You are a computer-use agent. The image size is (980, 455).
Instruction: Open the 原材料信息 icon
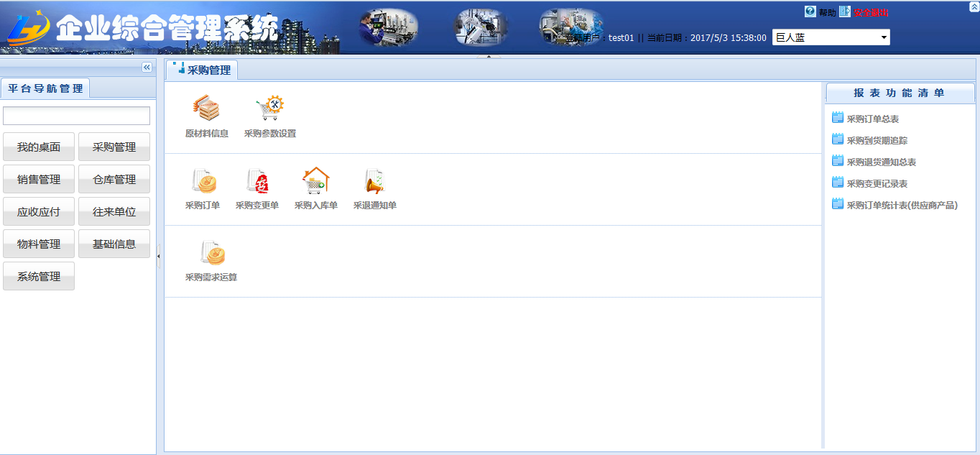[206, 109]
